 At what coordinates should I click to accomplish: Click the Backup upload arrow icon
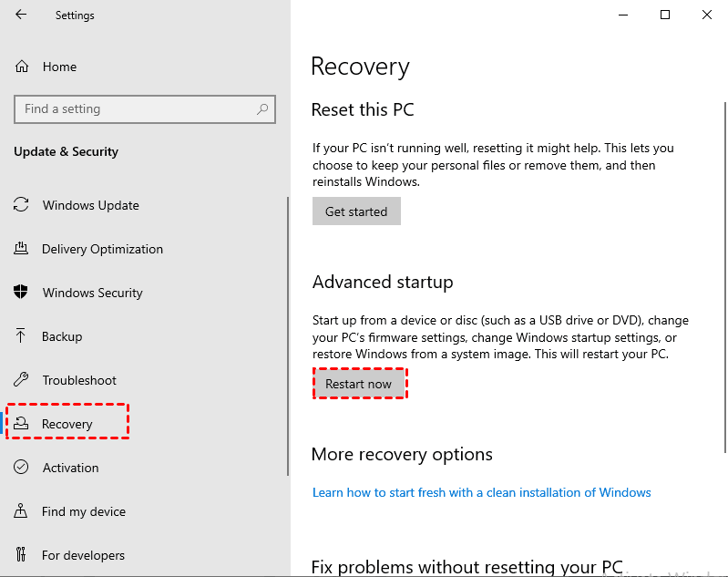(x=22, y=336)
